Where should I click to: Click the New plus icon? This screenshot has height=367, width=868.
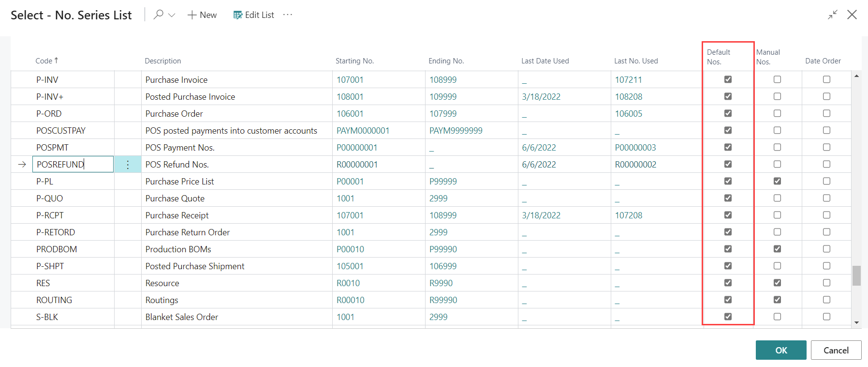192,15
